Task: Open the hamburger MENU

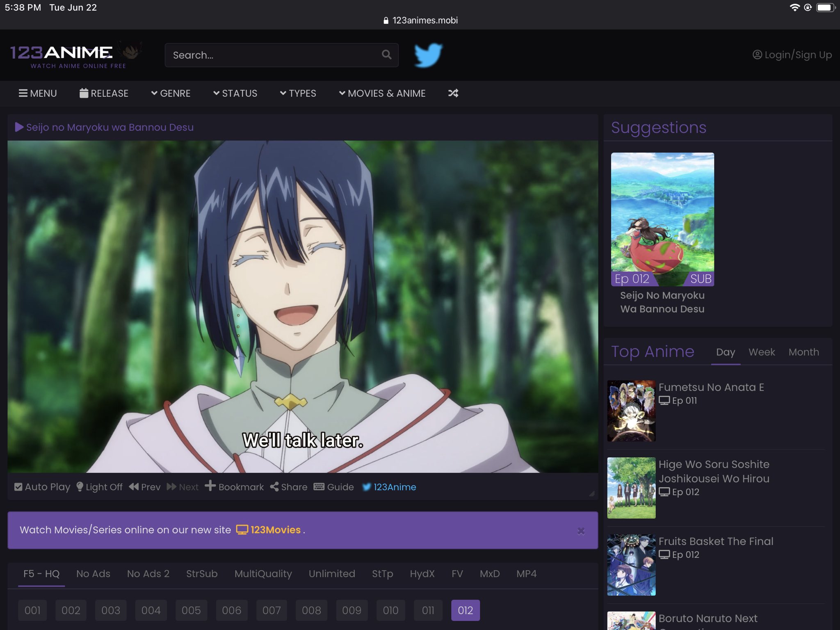Action: point(38,93)
